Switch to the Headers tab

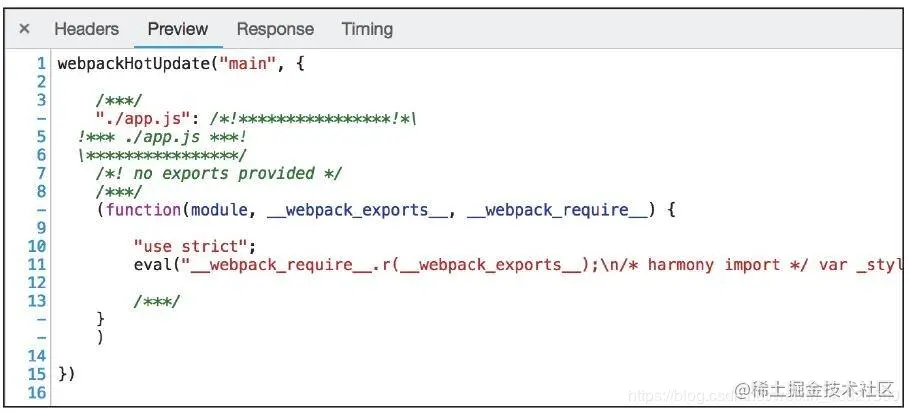tap(86, 29)
